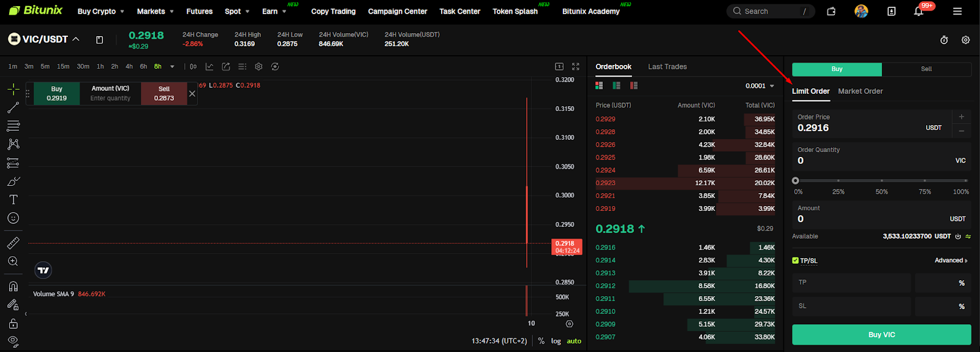Open the 0.0001 price precision dropdown

(x=759, y=86)
